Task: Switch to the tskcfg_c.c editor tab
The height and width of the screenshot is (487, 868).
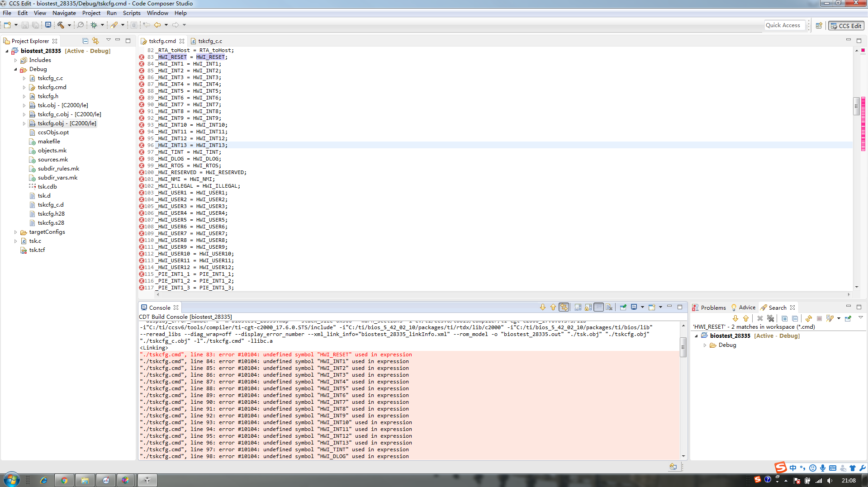Action: pos(209,41)
